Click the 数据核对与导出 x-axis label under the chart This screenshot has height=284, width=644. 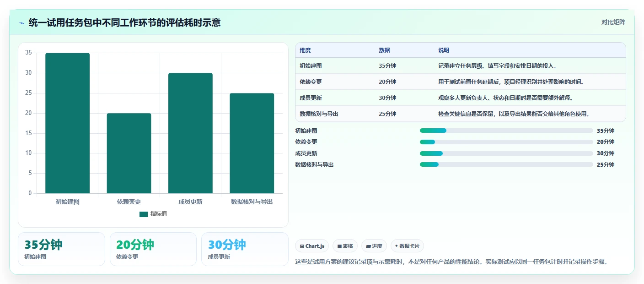coord(252,202)
